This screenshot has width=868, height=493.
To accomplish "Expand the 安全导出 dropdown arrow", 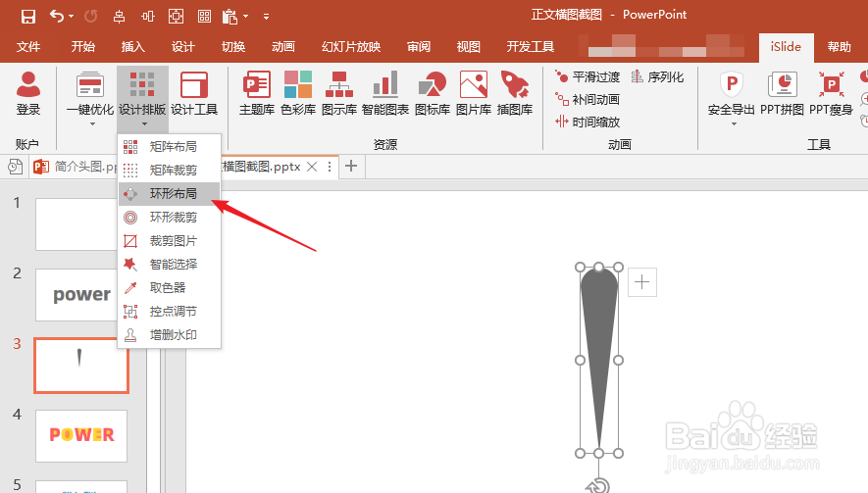I will coord(734,123).
